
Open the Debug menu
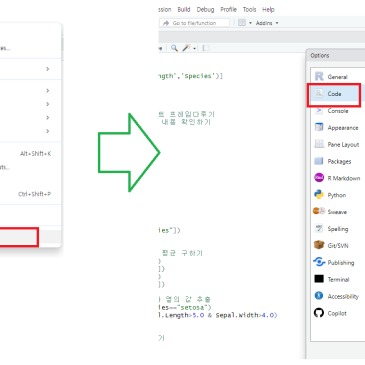[x=205, y=9]
